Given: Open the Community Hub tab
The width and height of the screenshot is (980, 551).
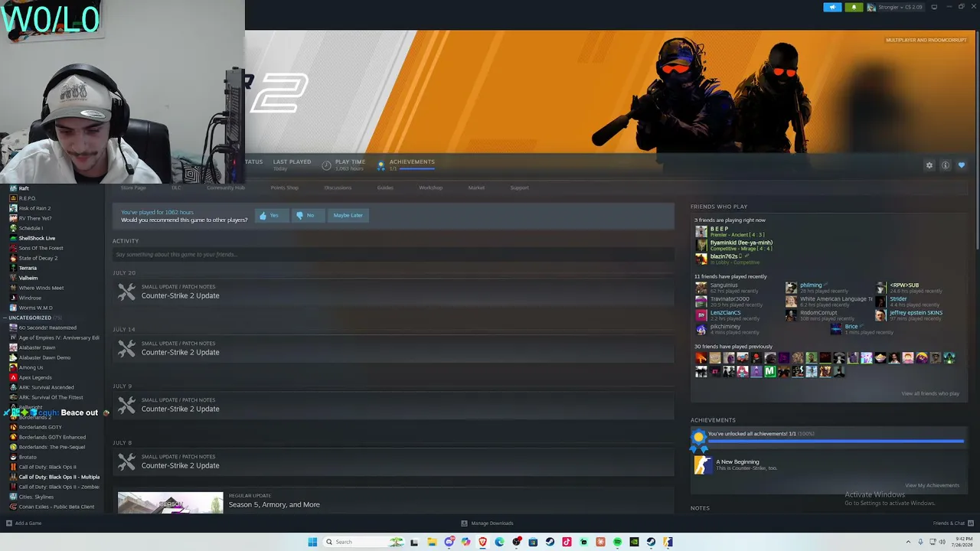Looking at the screenshot, I should click(225, 187).
